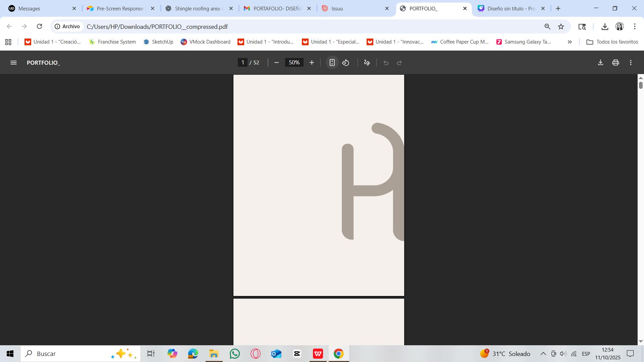Open WhatsApp from the taskbar
644x362 pixels.
(235, 354)
